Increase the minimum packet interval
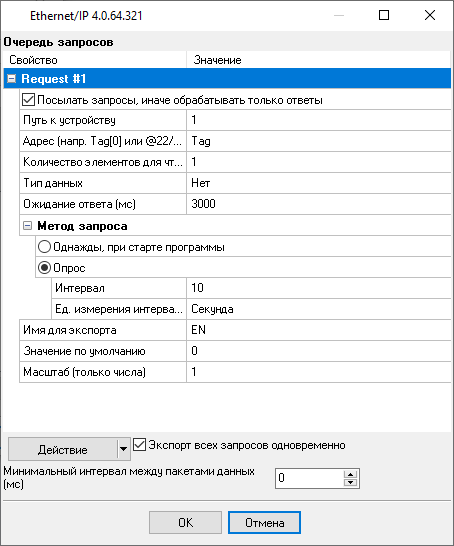Image resolution: width=454 pixels, height=546 pixels. pyautogui.click(x=351, y=474)
